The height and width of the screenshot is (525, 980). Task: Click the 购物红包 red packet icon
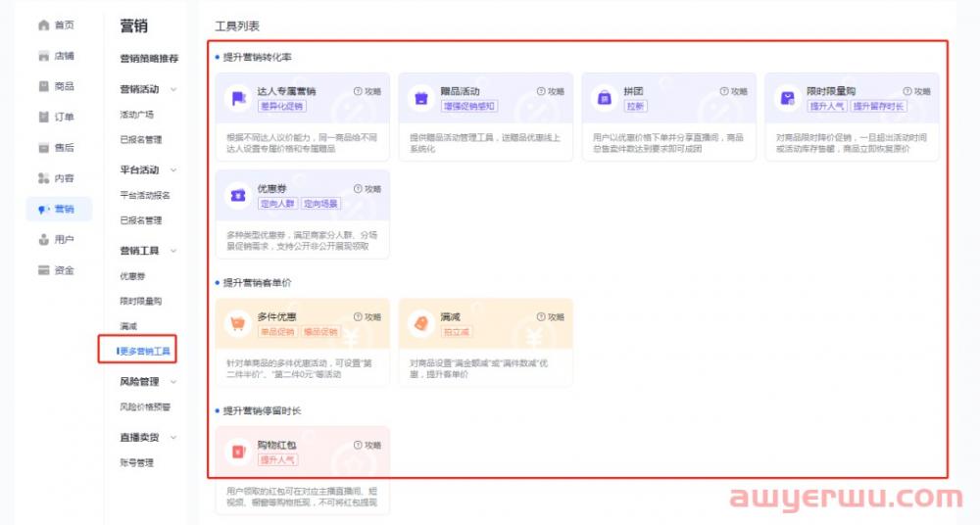pyautogui.click(x=238, y=452)
